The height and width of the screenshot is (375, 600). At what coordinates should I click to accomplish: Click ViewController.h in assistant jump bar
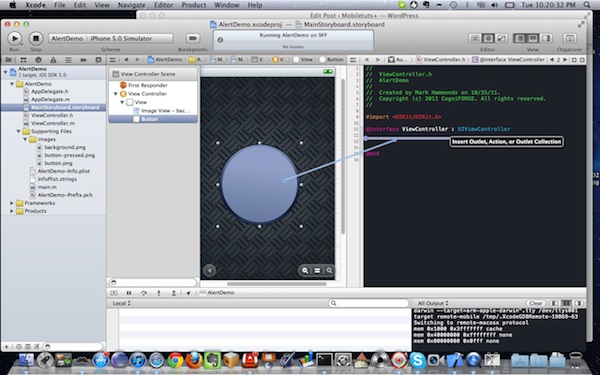tap(443, 60)
